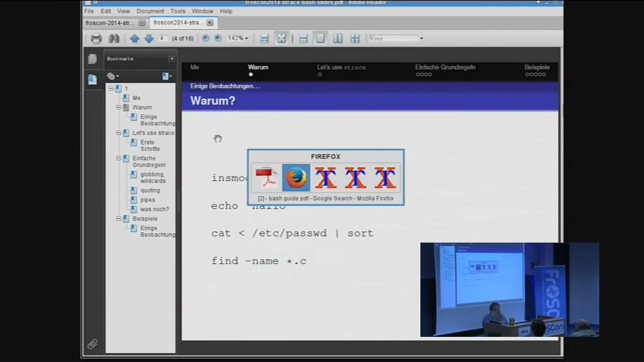
Task: Open search with the binoculars icon
Action: [114, 38]
